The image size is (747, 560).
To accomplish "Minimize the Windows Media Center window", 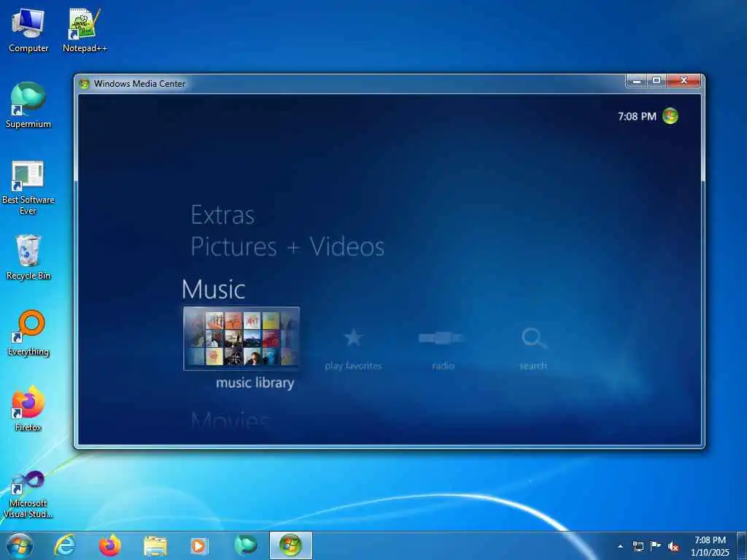I will [x=636, y=82].
